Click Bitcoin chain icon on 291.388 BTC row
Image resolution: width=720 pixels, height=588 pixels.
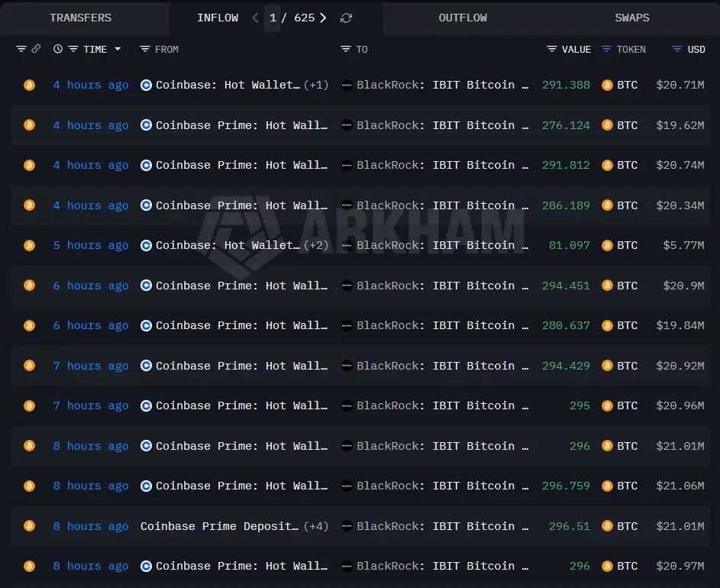(29, 85)
